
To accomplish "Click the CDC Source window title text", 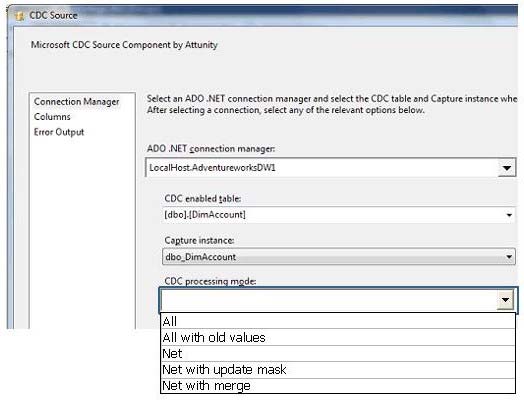I will [x=53, y=15].
